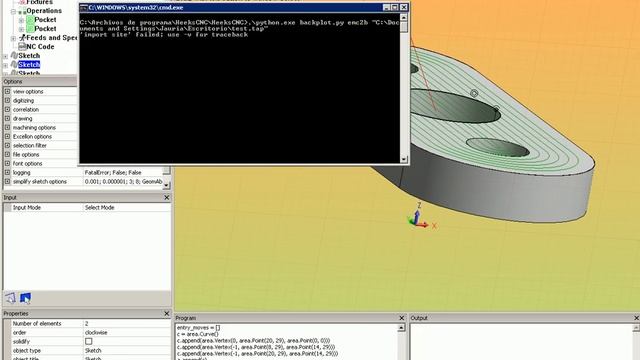The width and height of the screenshot is (640, 360).
Task: Close the Output panel
Action: coord(636,318)
